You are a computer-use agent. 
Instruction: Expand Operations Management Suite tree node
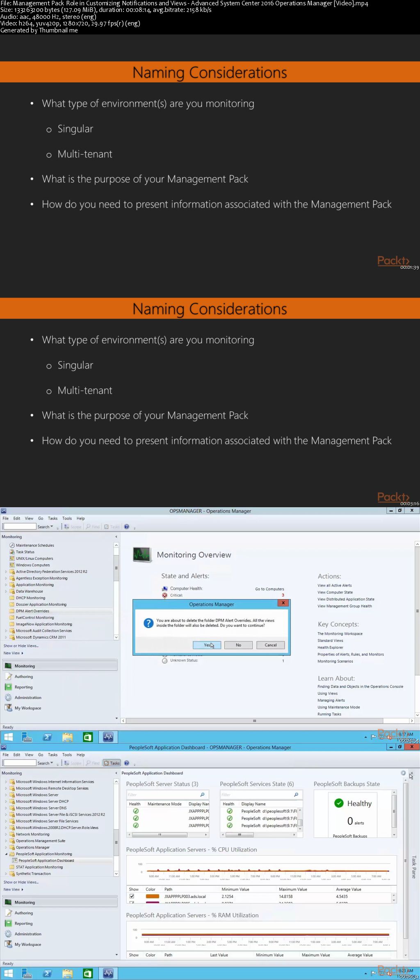click(x=6, y=841)
